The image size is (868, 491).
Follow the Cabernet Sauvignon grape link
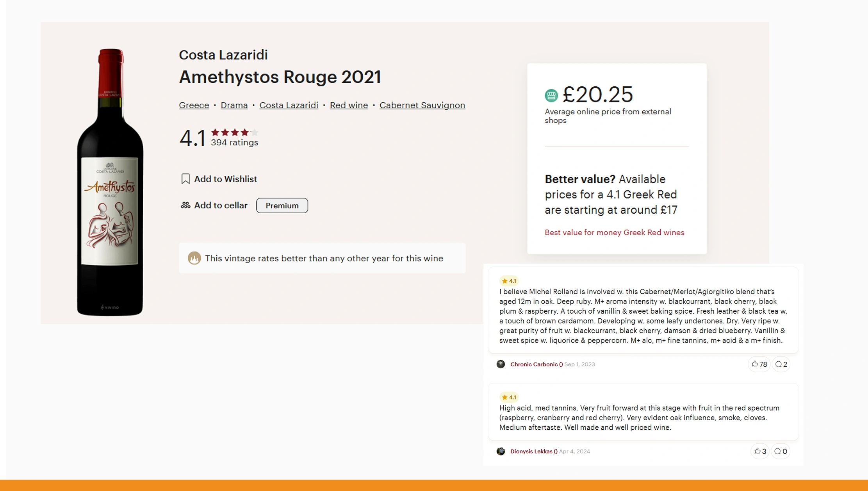422,105
